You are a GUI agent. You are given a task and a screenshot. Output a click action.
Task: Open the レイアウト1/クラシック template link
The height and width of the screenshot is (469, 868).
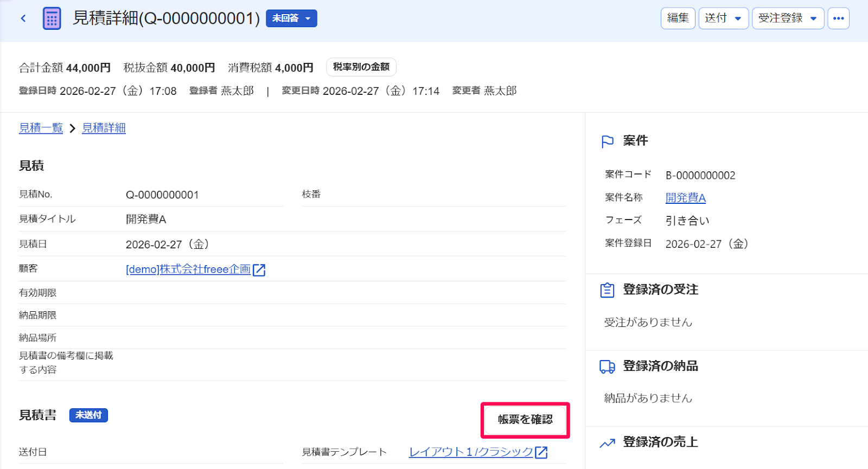[471, 452]
